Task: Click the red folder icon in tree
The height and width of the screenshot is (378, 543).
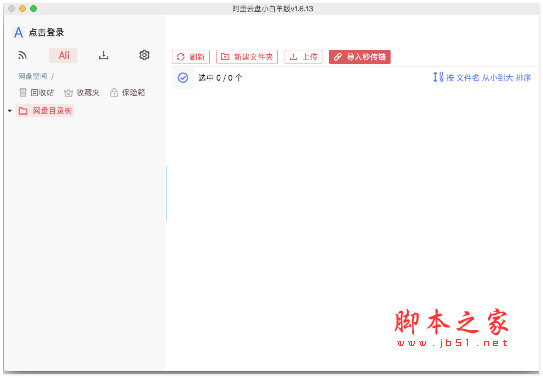Action: tap(23, 111)
